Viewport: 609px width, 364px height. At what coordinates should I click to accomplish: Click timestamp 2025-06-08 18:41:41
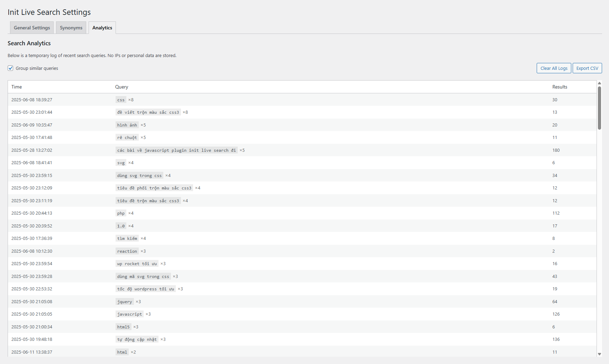(x=32, y=163)
